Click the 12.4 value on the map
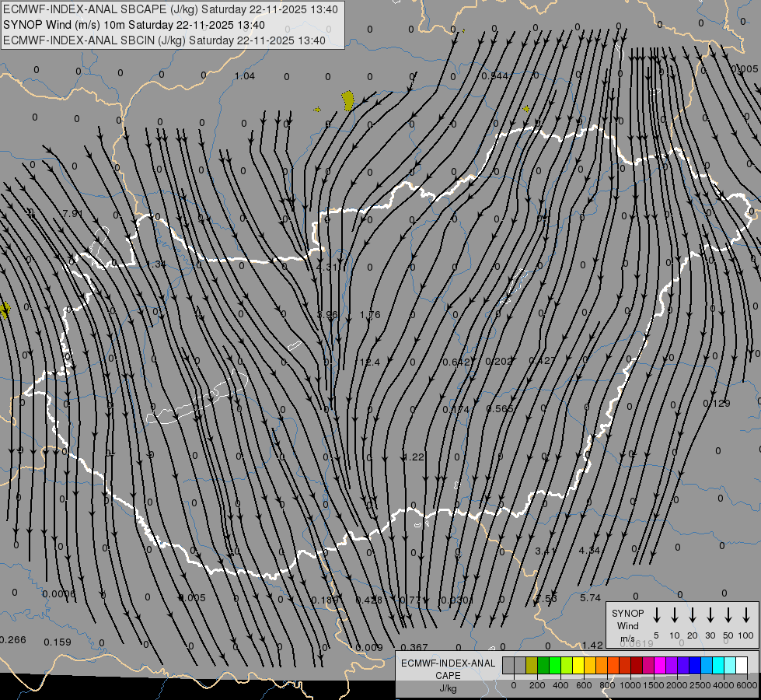This screenshot has width=761, height=700. point(370,362)
